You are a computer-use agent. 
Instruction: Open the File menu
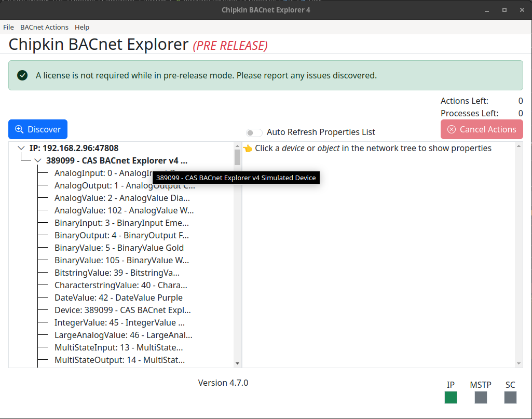point(8,27)
